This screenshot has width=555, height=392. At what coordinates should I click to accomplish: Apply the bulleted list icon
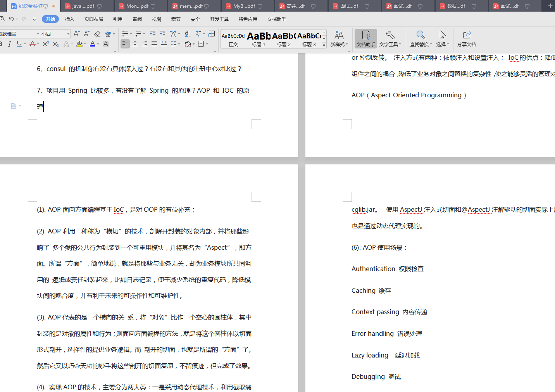(125, 34)
